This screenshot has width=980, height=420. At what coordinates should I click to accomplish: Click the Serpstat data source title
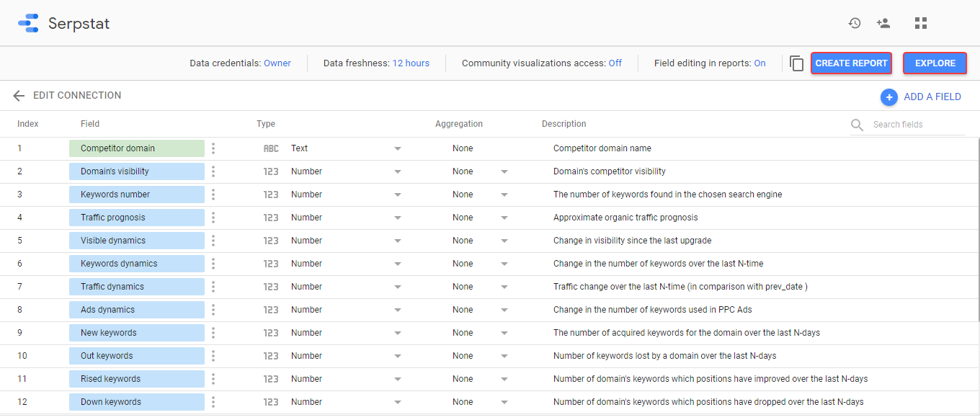tap(79, 24)
